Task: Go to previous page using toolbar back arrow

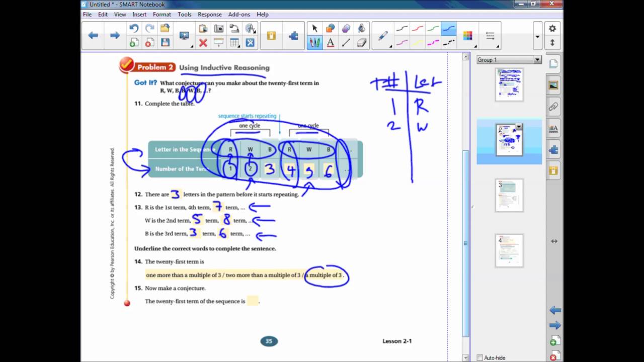Action: 93,36
